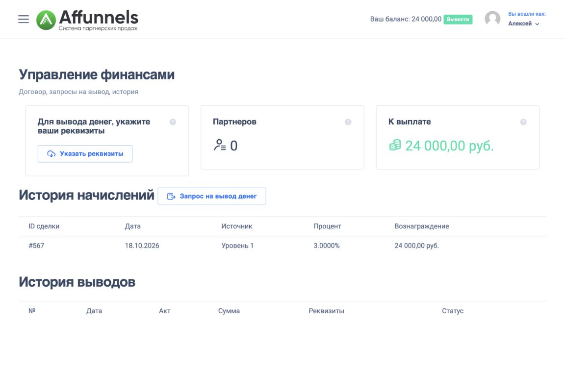Screen dimensions: 565x392
Task: Click Сумма column header
Action: pos(229,311)
